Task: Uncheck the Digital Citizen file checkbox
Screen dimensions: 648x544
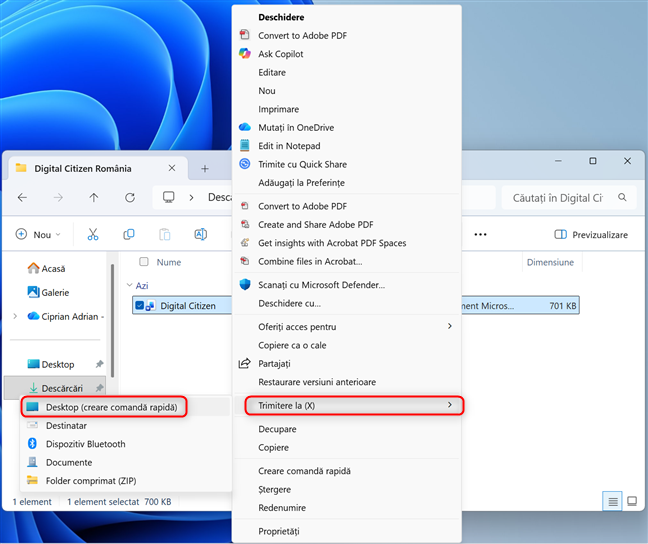Action: 140,306
